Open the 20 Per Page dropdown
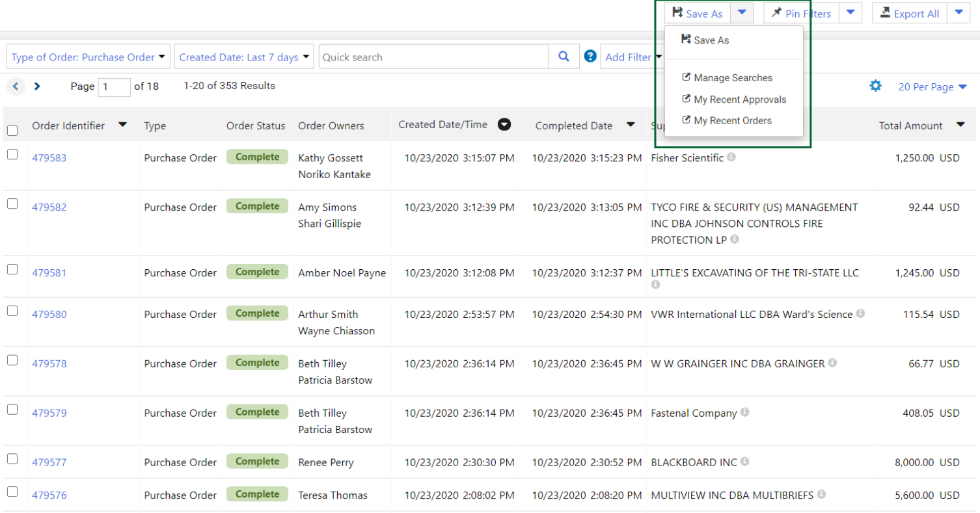 932,87
